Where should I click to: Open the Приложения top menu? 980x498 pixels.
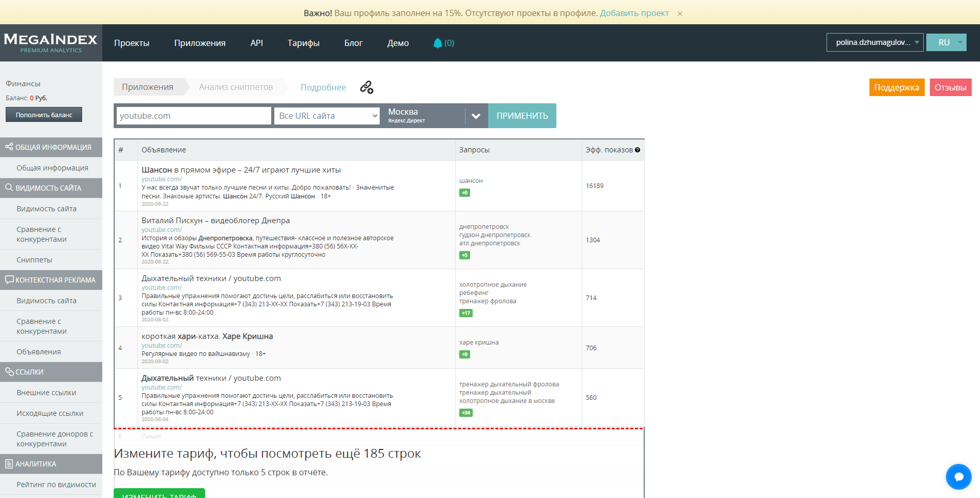coord(200,43)
